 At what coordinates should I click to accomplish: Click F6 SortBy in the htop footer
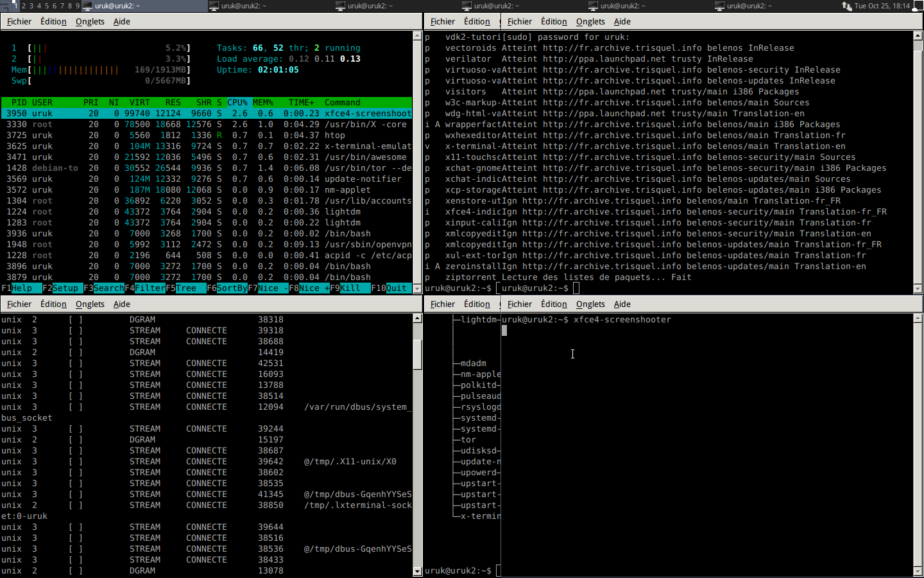coord(227,288)
